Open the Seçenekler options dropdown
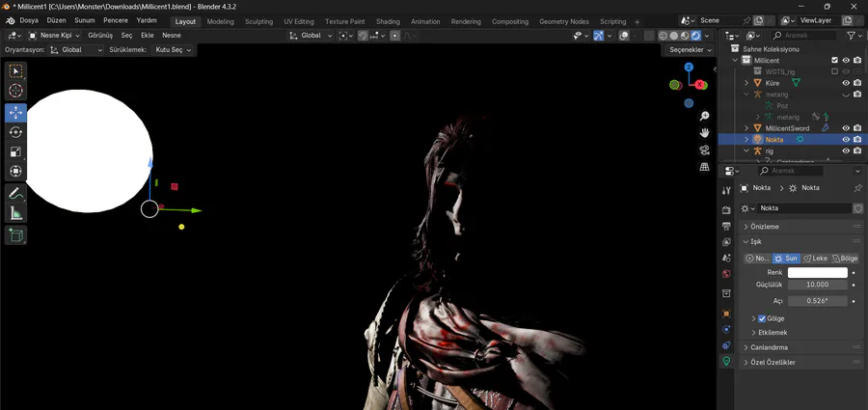The image size is (868, 410). click(691, 50)
